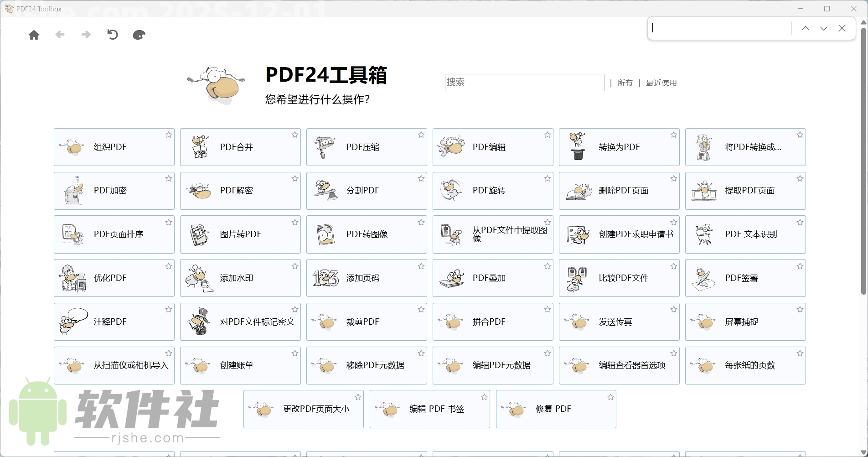Launch the 分割PDF tool
The width and height of the screenshot is (868, 457).
click(367, 191)
